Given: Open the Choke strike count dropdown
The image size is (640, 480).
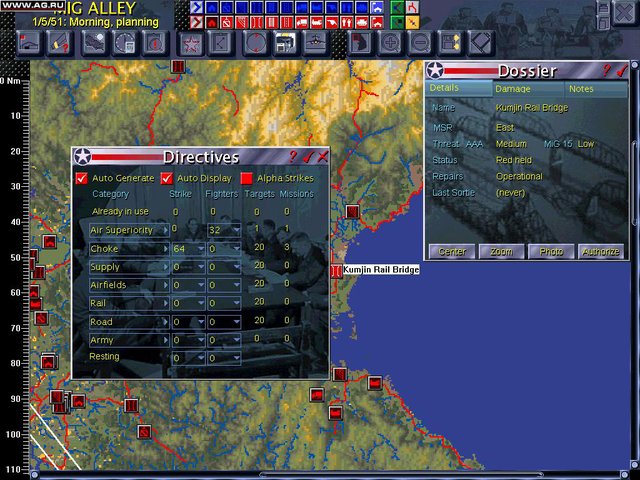Looking at the screenshot, I should (x=199, y=248).
